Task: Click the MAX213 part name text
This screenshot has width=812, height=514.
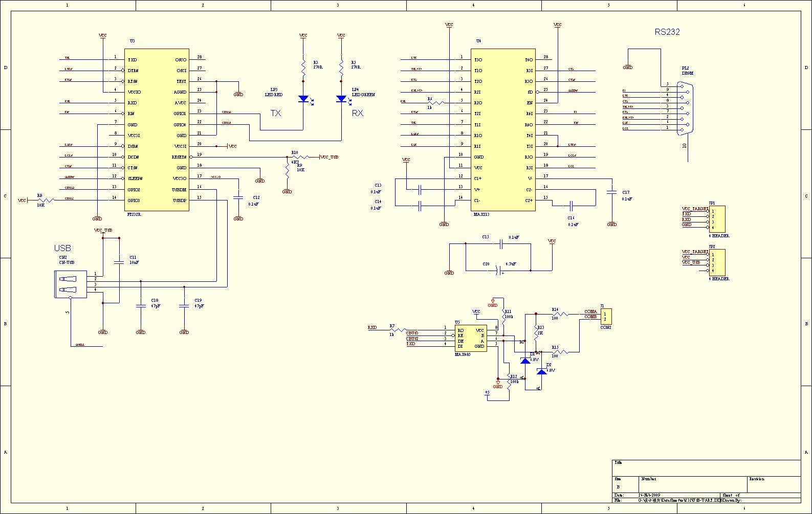Action: pos(481,214)
